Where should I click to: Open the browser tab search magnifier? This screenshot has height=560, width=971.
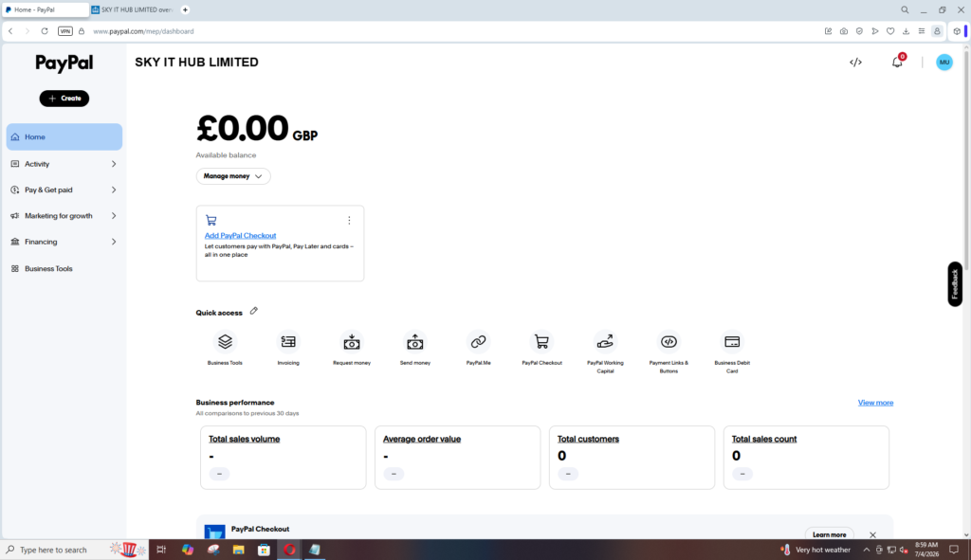click(x=905, y=9)
